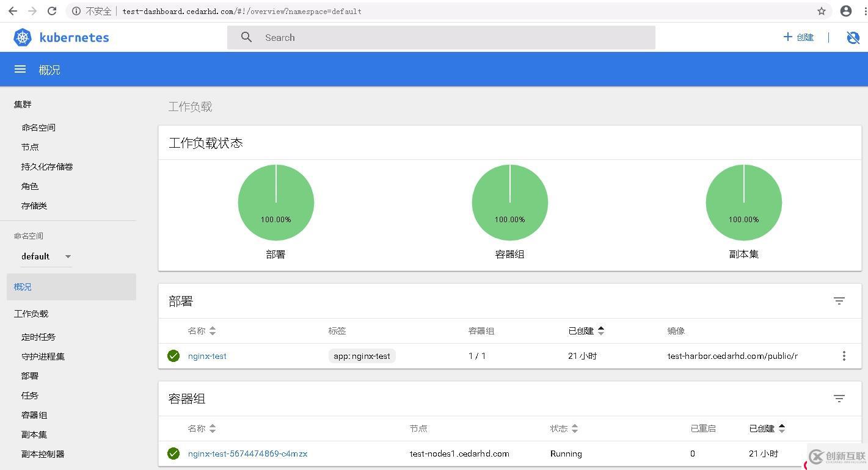Select 部署 in the sidebar
This screenshot has width=868, height=470.
click(30, 376)
